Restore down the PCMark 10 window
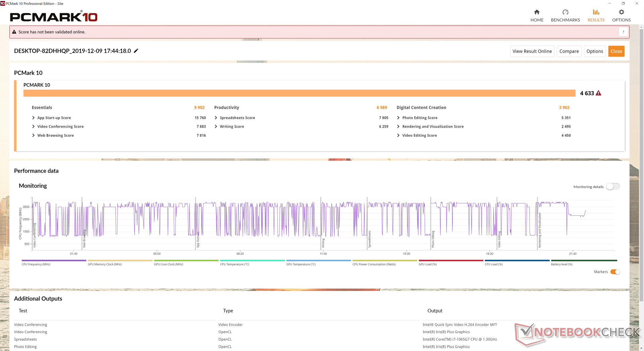 (x=623, y=3)
